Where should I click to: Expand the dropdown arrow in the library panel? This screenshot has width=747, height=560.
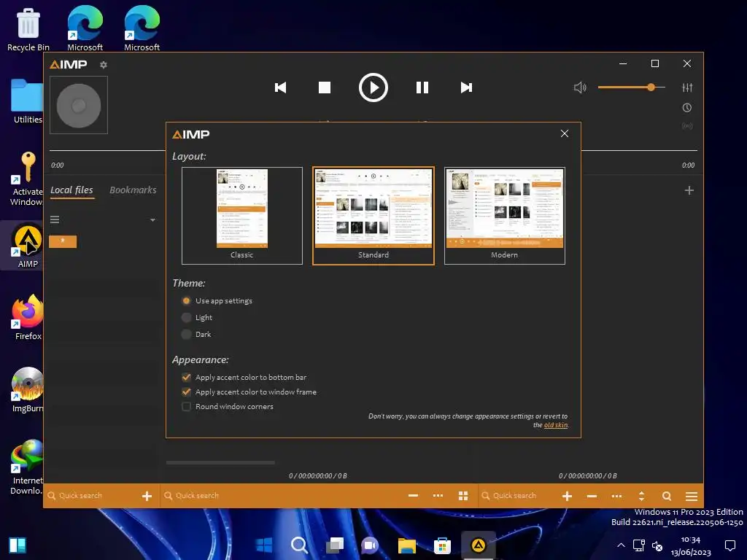click(152, 220)
